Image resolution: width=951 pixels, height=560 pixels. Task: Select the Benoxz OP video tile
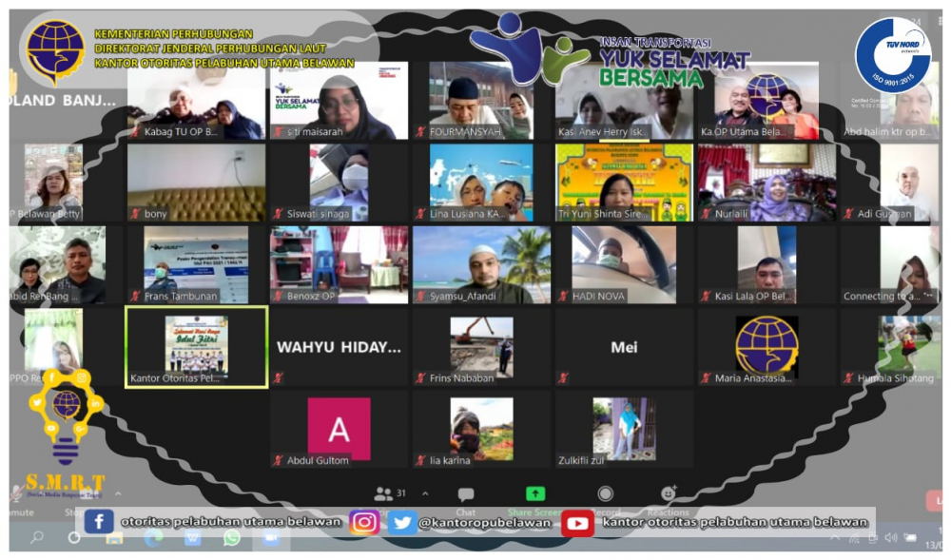coord(340,265)
